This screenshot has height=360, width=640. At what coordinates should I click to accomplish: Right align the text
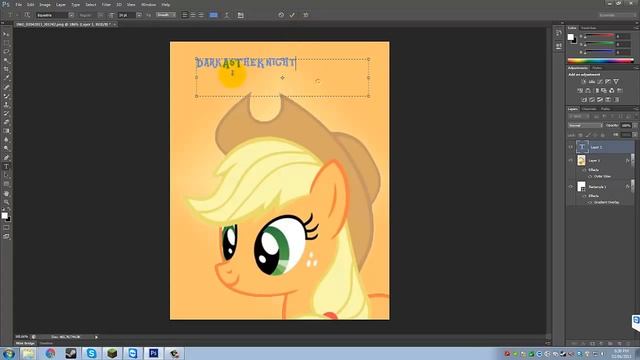[x=200, y=15]
